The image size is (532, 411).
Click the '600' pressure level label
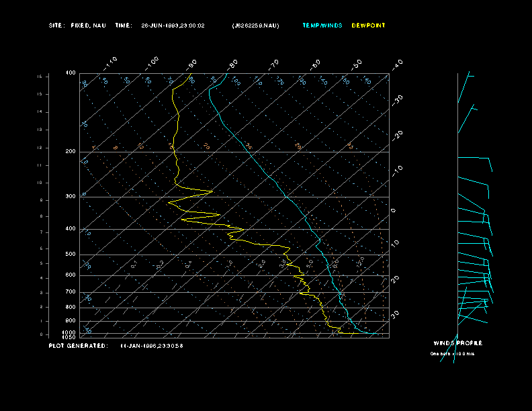pos(71,275)
